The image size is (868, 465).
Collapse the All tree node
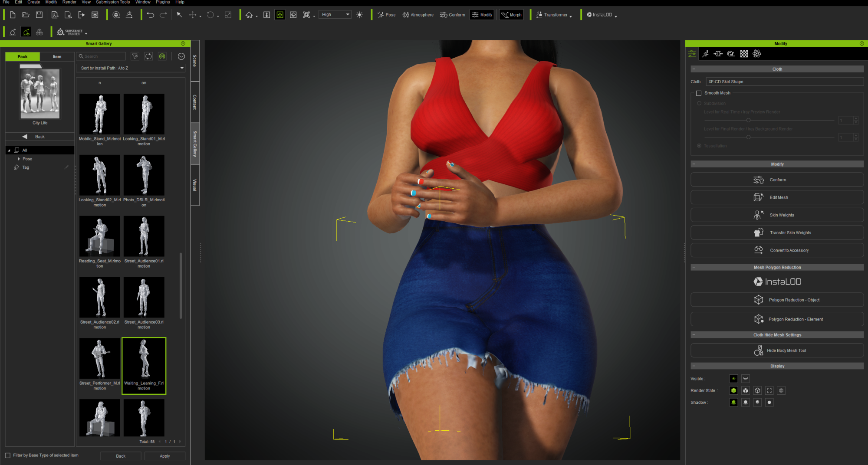point(9,151)
